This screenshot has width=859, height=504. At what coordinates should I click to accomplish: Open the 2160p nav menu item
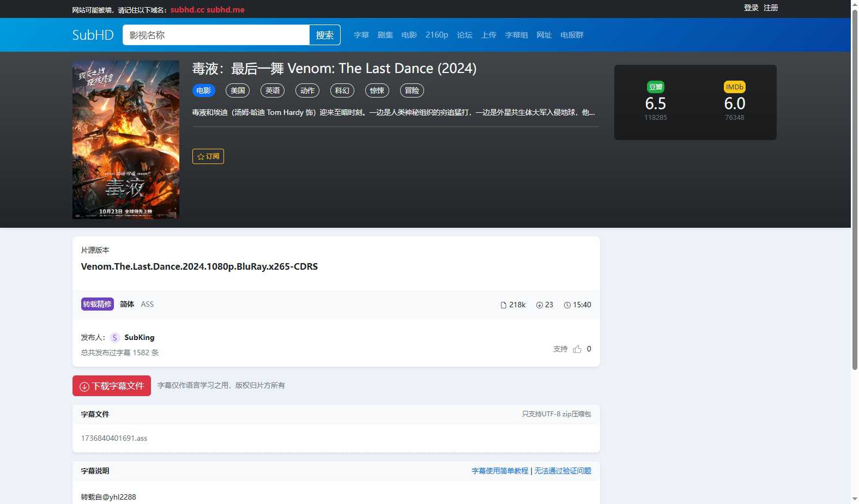click(437, 35)
